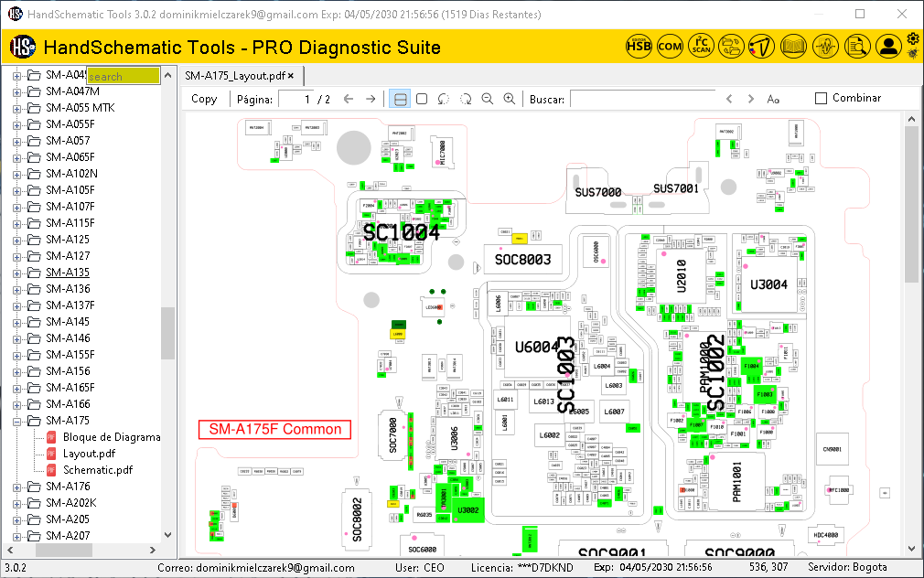Screen dimensions: 924x578
Task: Launch the I2C Scan tool
Action: 702,46
